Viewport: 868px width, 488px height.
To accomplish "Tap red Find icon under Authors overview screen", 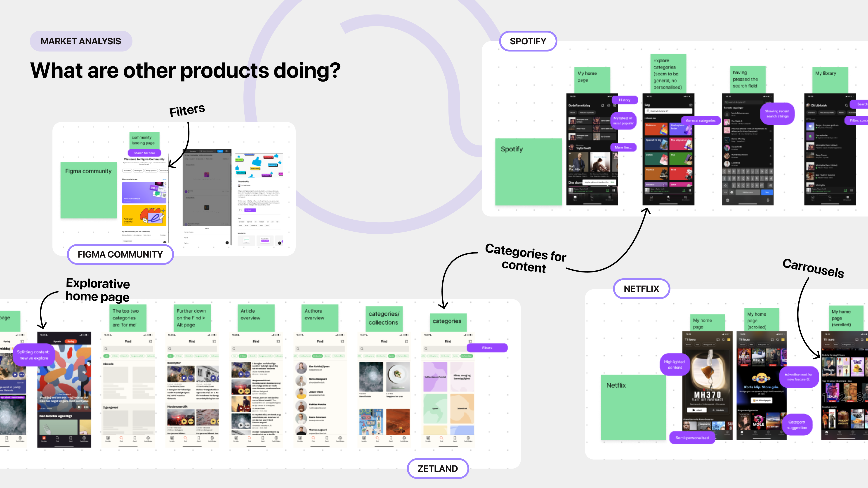I will pos(313,438).
